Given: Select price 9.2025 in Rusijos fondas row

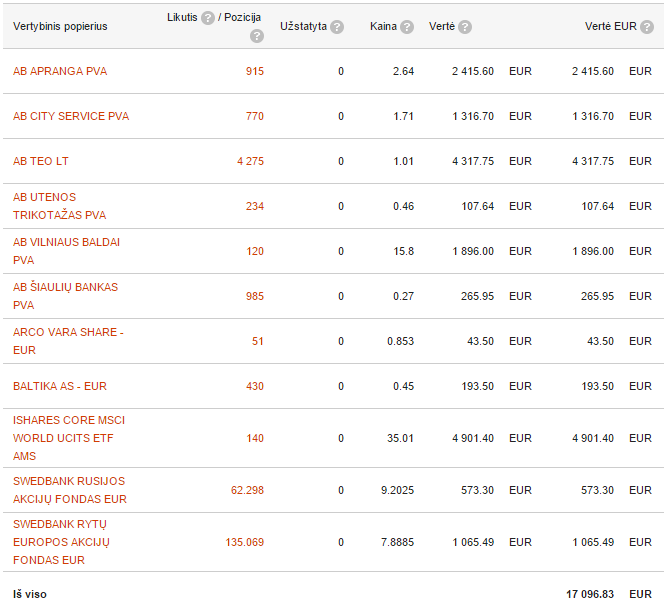Looking at the screenshot, I should click(x=397, y=490).
